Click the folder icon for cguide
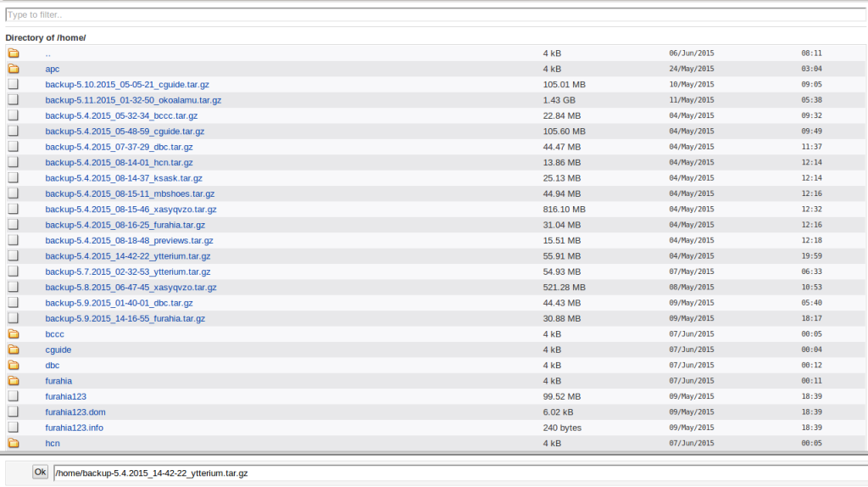 pos(14,350)
